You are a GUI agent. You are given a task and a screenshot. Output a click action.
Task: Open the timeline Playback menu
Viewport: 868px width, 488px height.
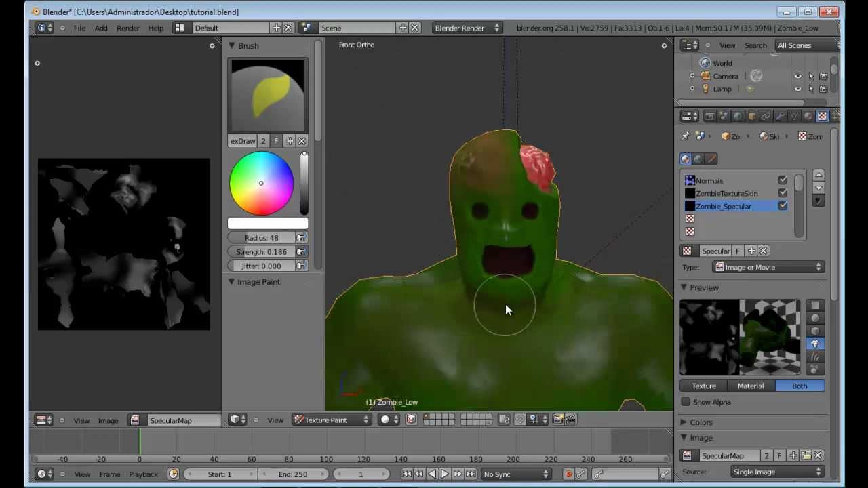(143, 474)
